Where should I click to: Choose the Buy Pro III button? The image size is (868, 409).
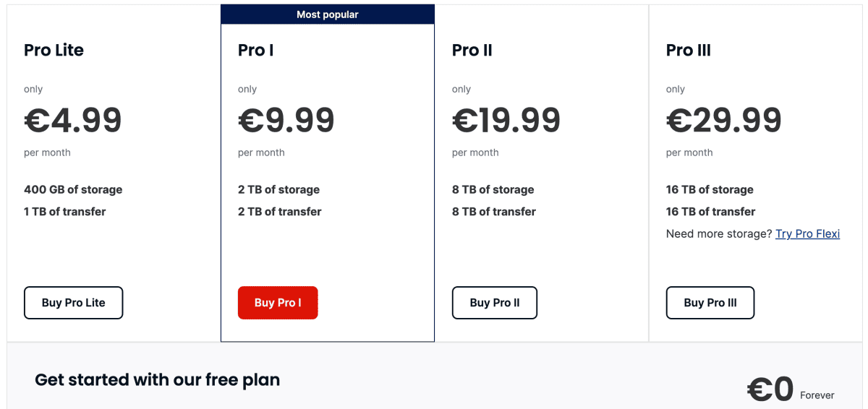tap(710, 303)
